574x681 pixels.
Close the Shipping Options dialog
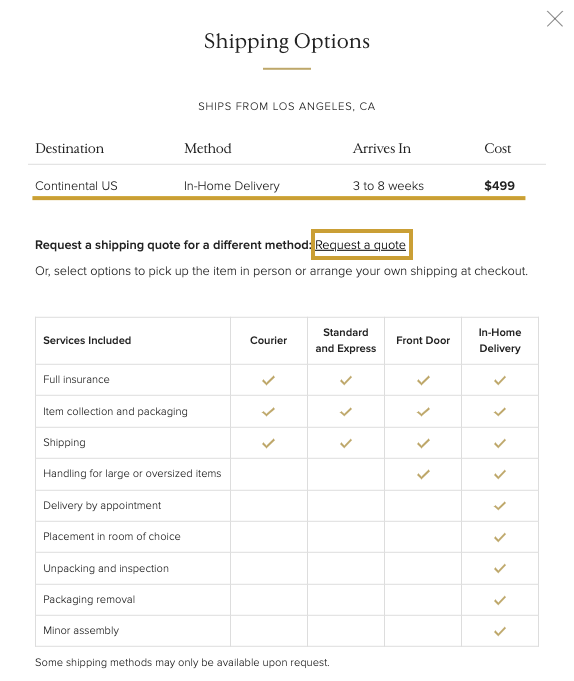coord(554,19)
